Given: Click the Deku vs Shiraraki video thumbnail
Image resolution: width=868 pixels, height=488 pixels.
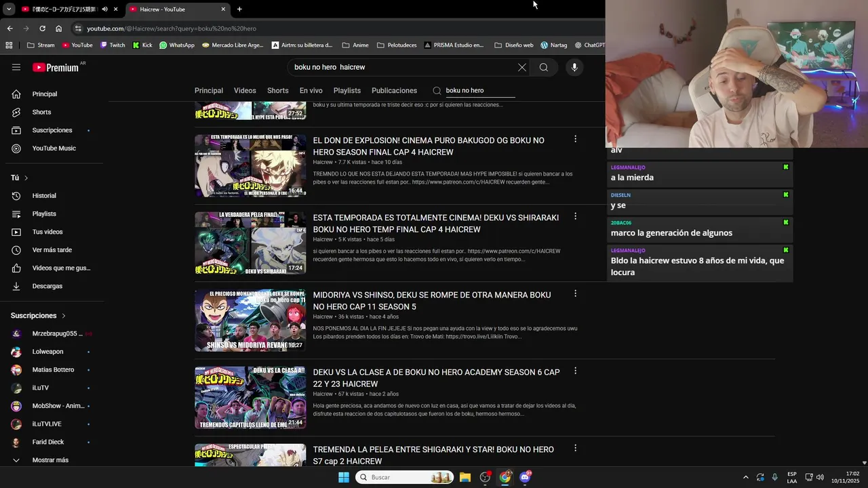Looking at the screenshot, I should [250, 243].
